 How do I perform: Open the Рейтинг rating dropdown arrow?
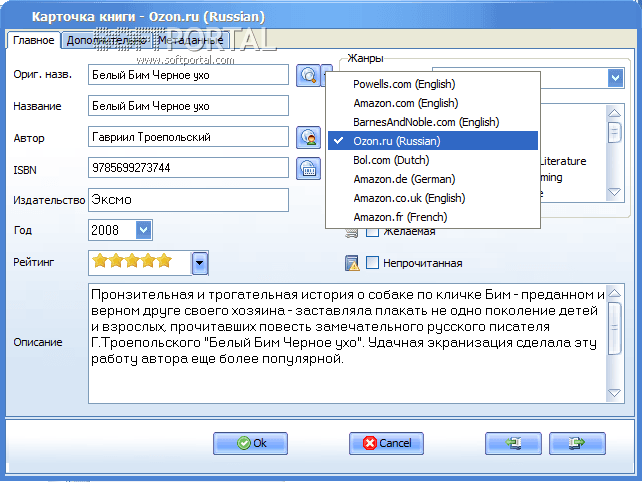tap(200, 263)
